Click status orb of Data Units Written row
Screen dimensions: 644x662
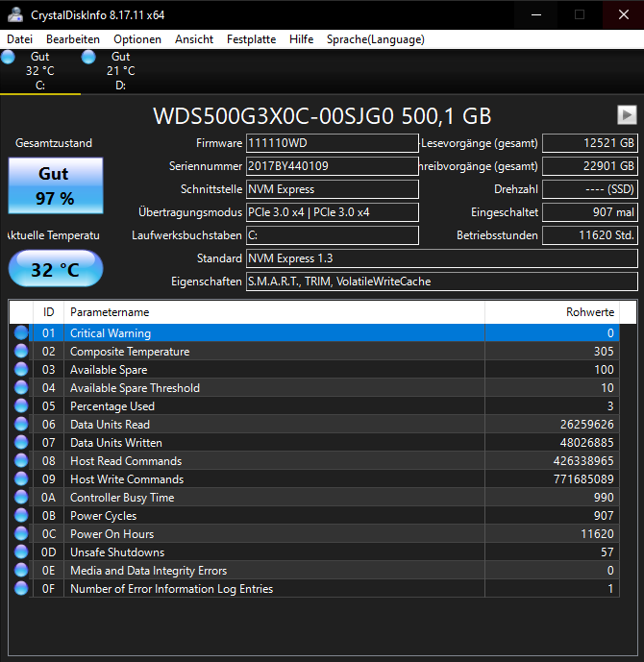point(21,442)
